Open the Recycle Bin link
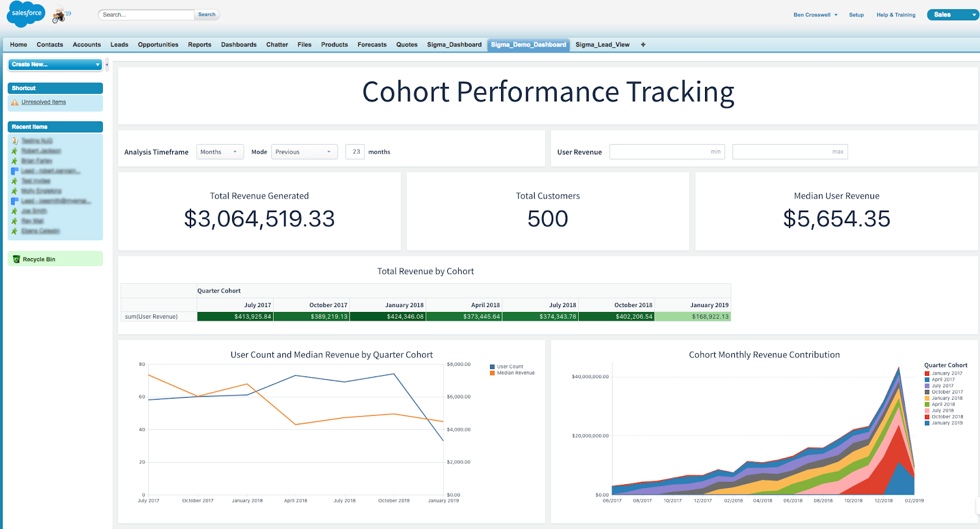The width and height of the screenshot is (980, 529). click(39, 259)
